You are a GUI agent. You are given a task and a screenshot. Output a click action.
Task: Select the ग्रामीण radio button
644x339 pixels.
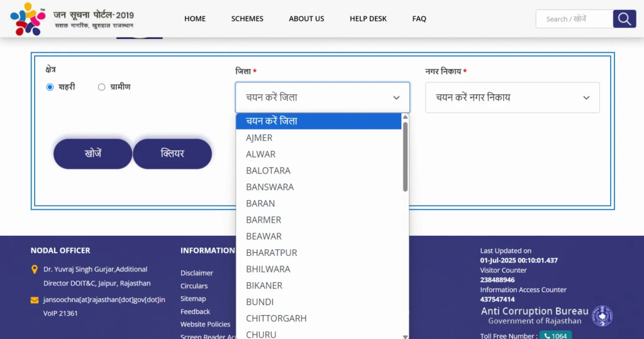(102, 87)
